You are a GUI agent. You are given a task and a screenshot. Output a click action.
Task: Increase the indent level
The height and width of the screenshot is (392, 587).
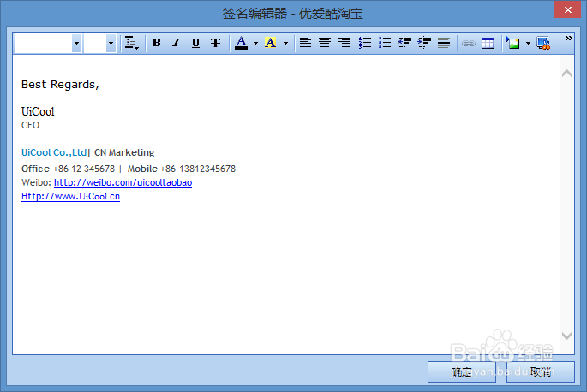pyautogui.click(x=424, y=43)
